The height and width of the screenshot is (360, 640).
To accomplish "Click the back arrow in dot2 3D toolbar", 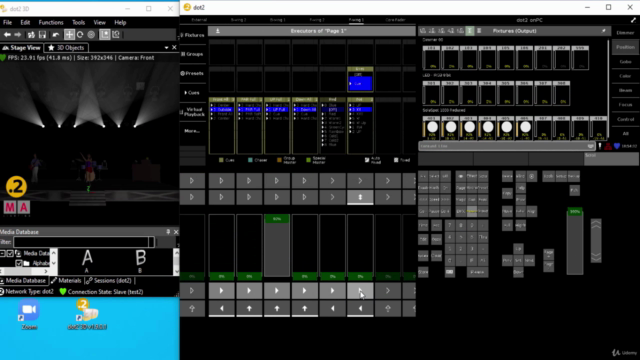I will (x=7, y=35).
